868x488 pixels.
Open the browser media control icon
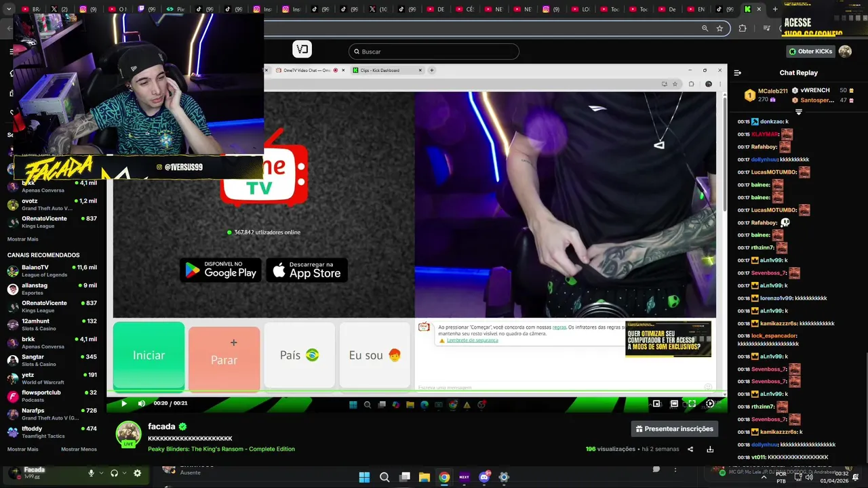(x=767, y=28)
